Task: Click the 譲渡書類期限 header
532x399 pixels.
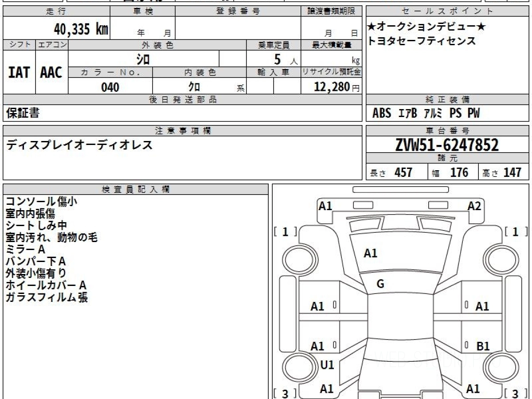Action: [332, 12]
